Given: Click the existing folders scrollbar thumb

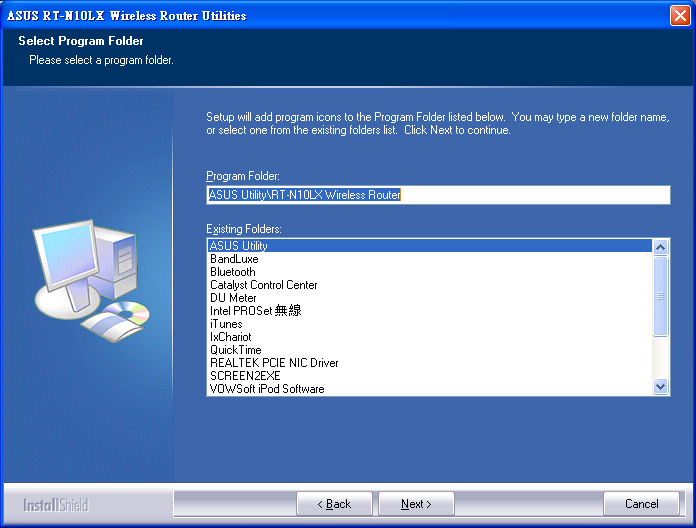Looking at the screenshot, I should tap(660, 296).
